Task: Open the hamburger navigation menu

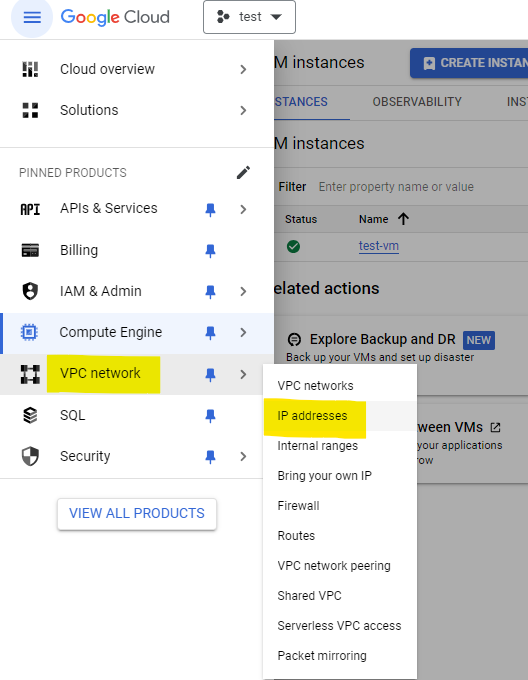Action: pyautogui.click(x=32, y=17)
